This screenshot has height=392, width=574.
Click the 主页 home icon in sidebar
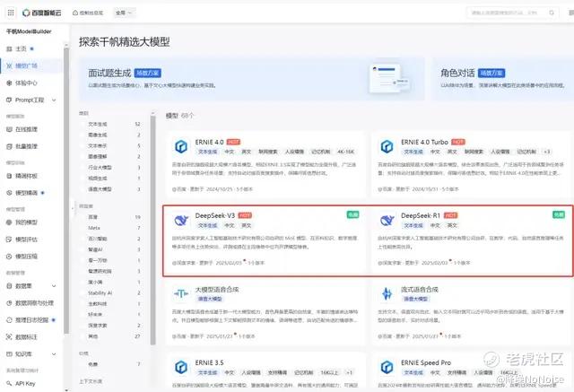click(9, 48)
